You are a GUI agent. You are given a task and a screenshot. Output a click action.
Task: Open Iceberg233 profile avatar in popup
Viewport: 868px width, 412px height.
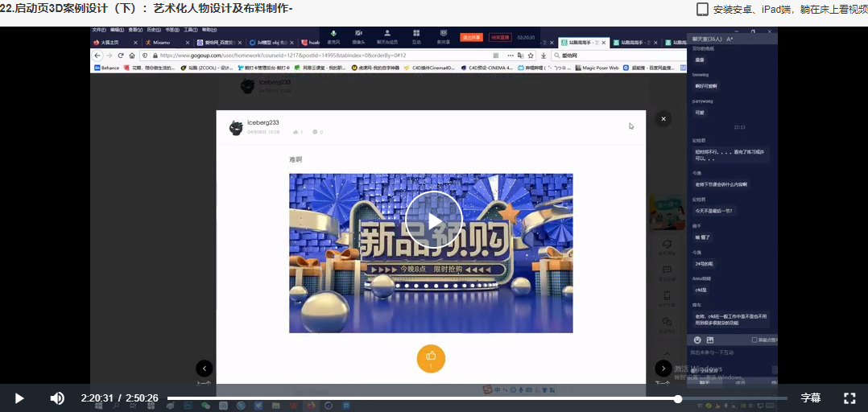coord(237,128)
